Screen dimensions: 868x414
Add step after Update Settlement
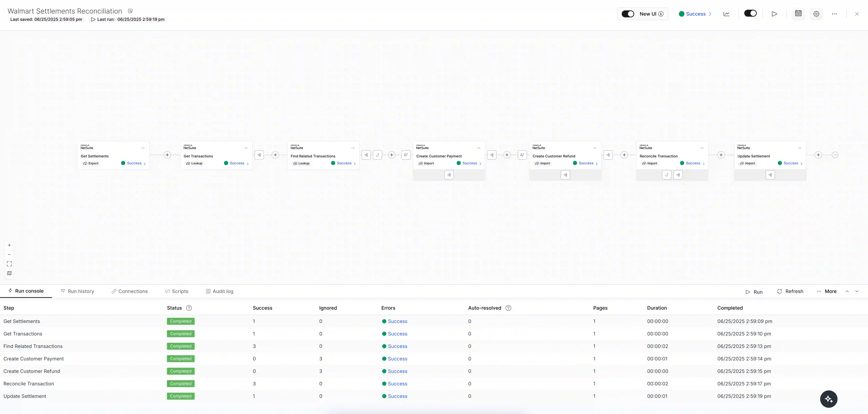[x=818, y=155]
